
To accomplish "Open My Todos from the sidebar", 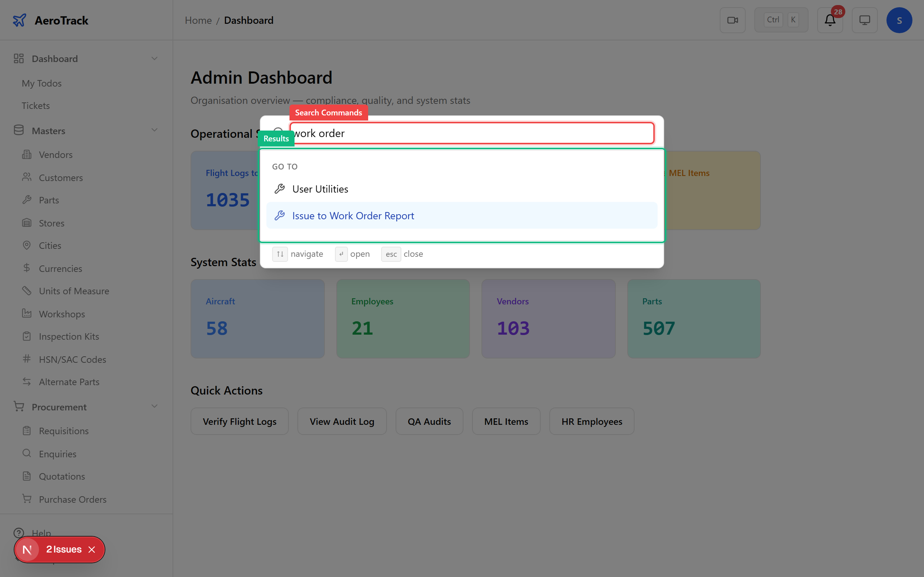I will tap(42, 83).
